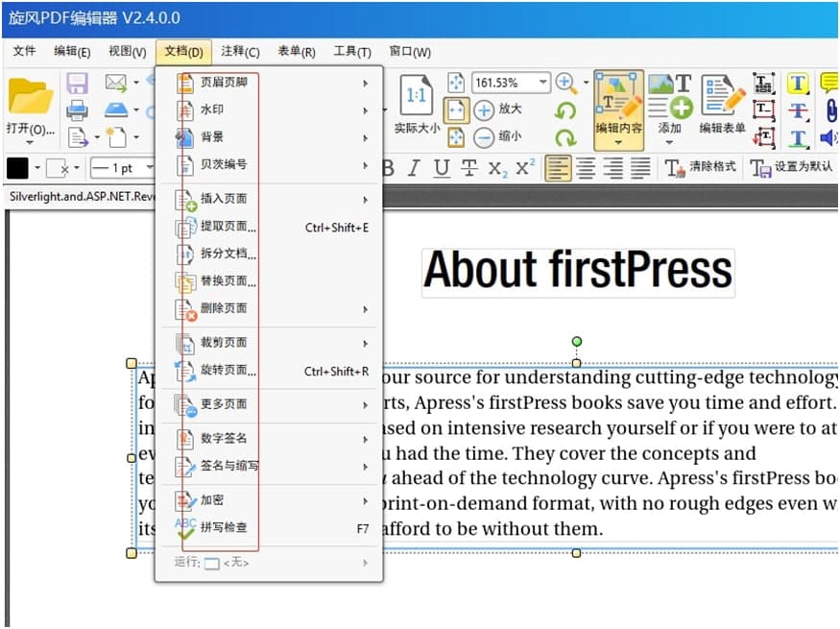Expand the Header and Footer (页眉页脚) submenu arrow

(x=366, y=84)
